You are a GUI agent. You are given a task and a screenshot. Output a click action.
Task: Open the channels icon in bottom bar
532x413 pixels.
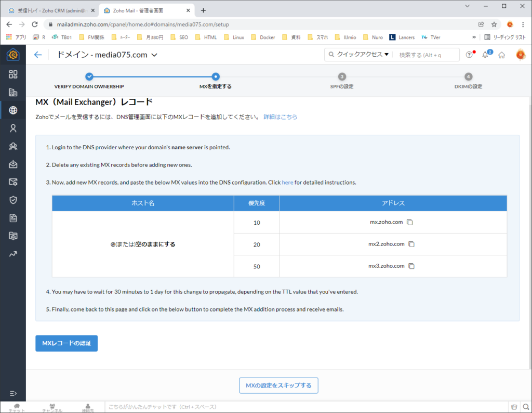click(x=52, y=407)
